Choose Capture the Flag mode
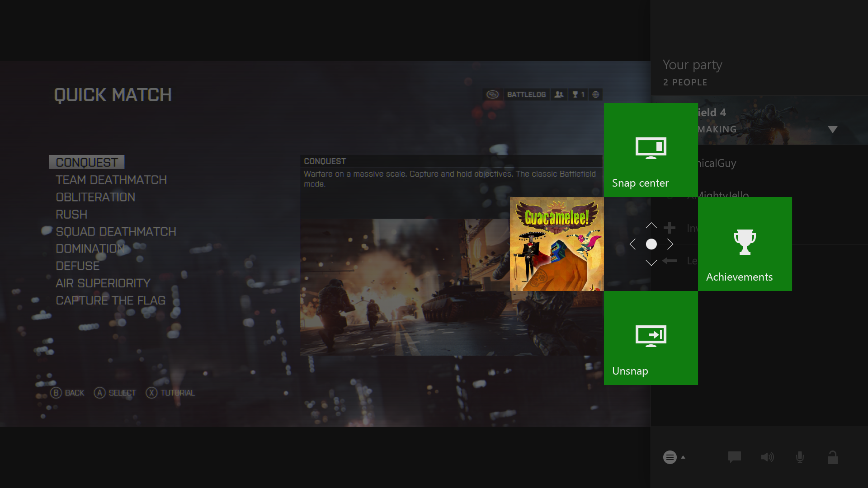 click(110, 300)
